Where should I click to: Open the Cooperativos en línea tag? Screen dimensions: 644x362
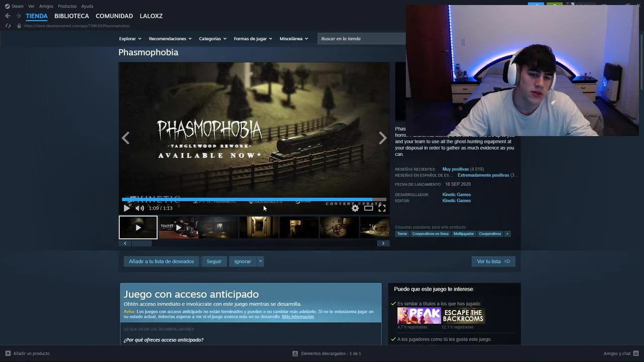pyautogui.click(x=430, y=234)
